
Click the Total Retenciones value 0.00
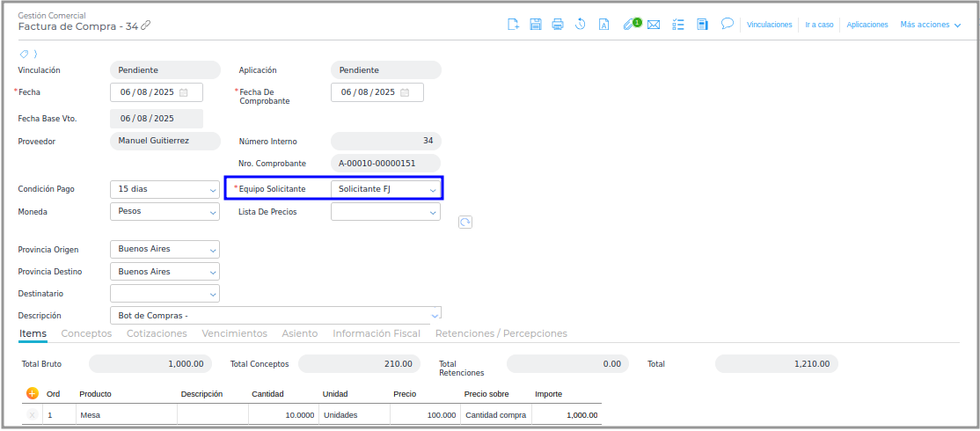(x=567, y=364)
